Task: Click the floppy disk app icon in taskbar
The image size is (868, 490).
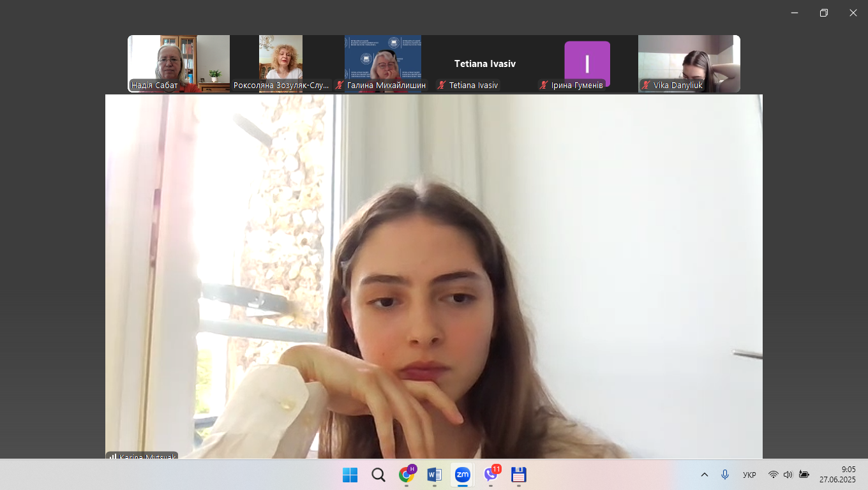Action: point(518,475)
